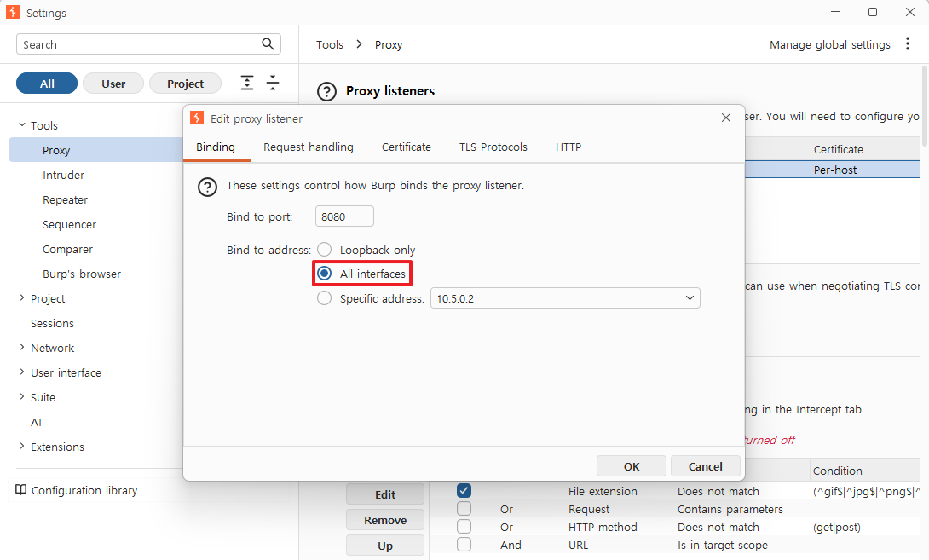Expand the Project tree section
The height and width of the screenshot is (560, 929).
click(x=22, y=298)
